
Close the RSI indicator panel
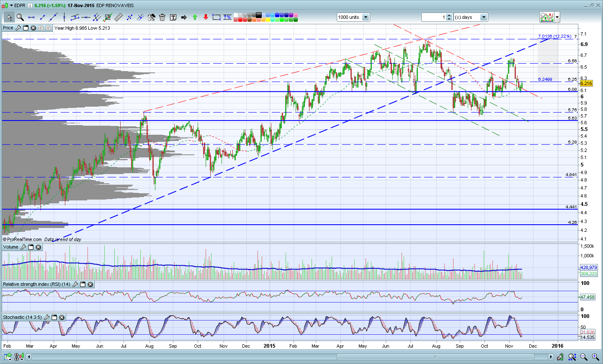click(x=90, y=285)
